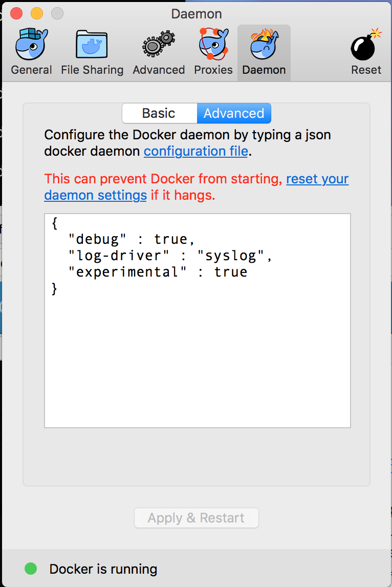Viewport: 392px width, 587px height.
Task: Select the Advanced segmented tab
Action: [234, 113]
